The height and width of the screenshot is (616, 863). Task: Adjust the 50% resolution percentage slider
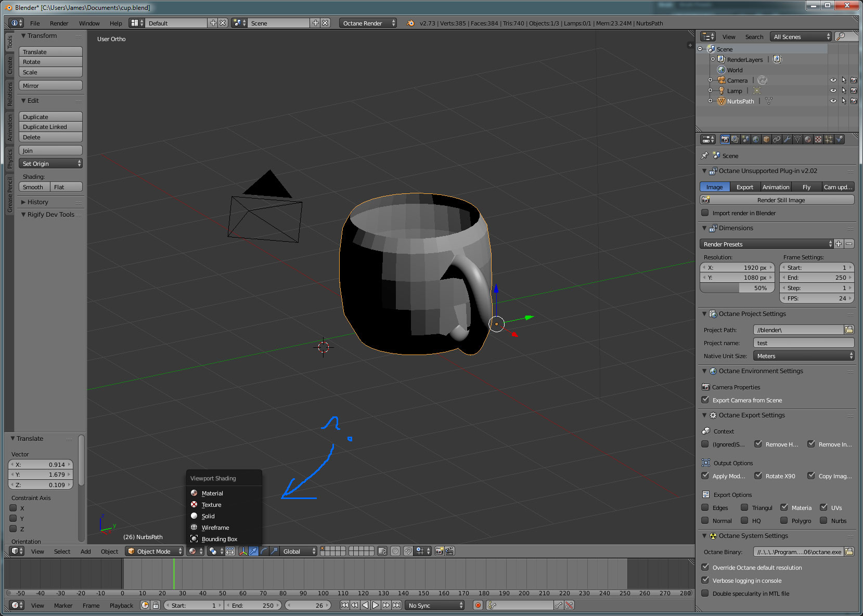[738, 288]
